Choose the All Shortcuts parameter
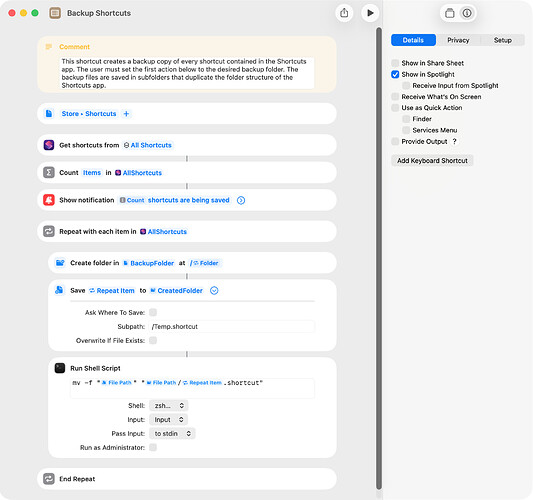Image resolution: width=533 pixels, height=500 pixels. 148,145
